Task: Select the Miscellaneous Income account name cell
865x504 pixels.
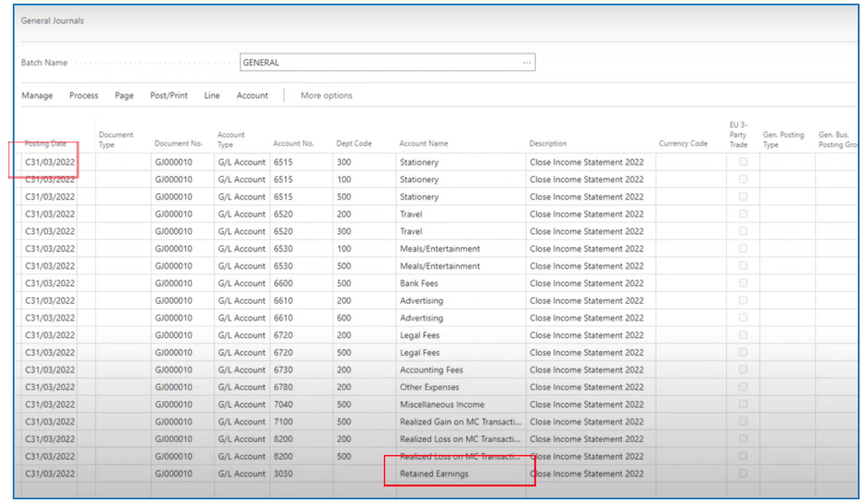Action: [x=442, y=404]
